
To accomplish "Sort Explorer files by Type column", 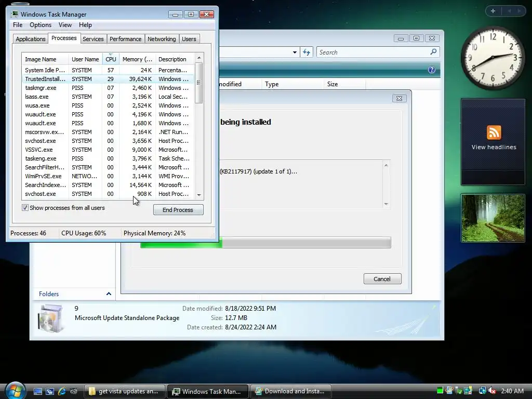I will tap(292, 84).
